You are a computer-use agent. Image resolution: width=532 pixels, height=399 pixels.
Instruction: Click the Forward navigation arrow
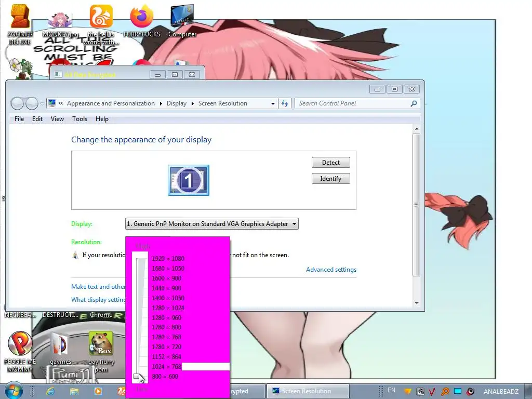click(32, 103)
